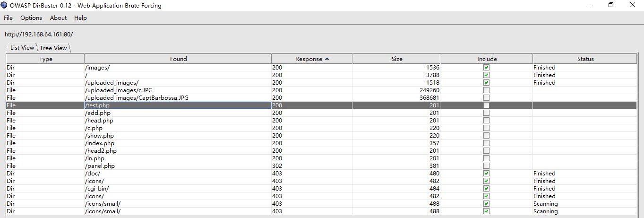Uncheck Include for /images/ row
Image resolution: width=644 pixels, height=218 pixels.
pyautogui.click(x=487, y=68)
